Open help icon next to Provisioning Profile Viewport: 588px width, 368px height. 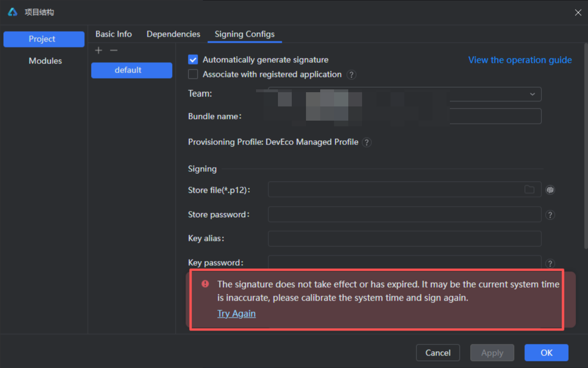pyautogui.click(x=367, y=143)
